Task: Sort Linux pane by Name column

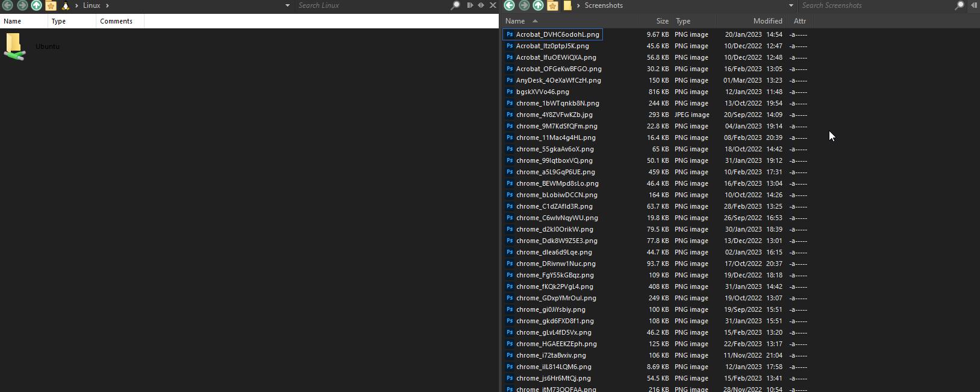Action: point(24,21)
